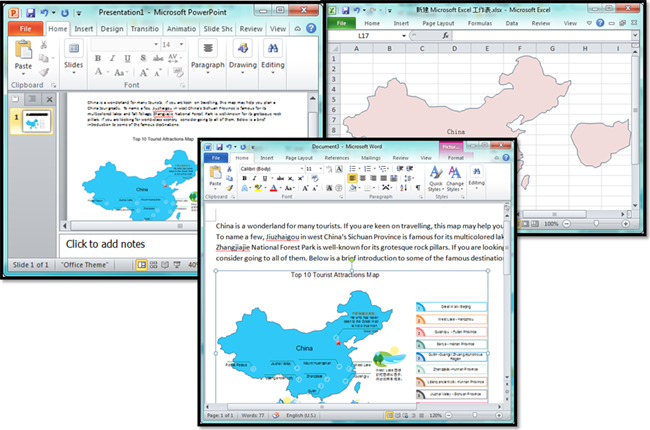Click Word Sort A-Z icon
The image size is (650, 430).
[403, 188]
